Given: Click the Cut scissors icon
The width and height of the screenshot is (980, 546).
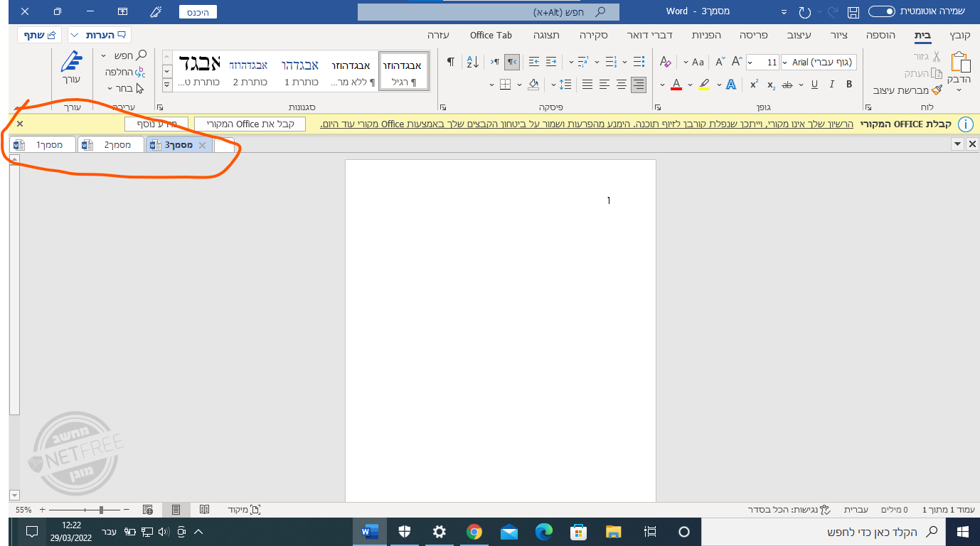Looking at the screenshot, I should (x=936, y=56).
